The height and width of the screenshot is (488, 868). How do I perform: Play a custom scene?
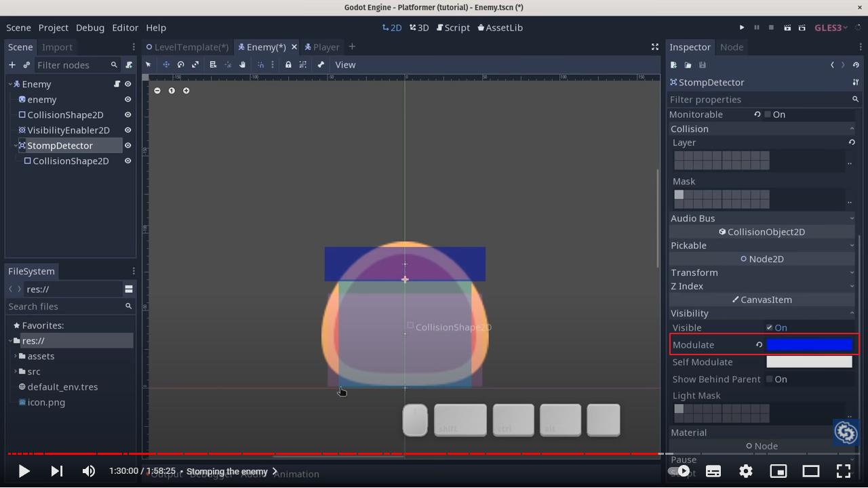[x=802, y=28]
